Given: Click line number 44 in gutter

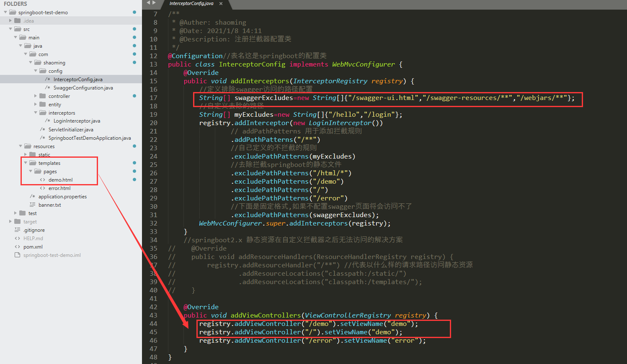Looking at the screenshot, I should tap(153, 323).
